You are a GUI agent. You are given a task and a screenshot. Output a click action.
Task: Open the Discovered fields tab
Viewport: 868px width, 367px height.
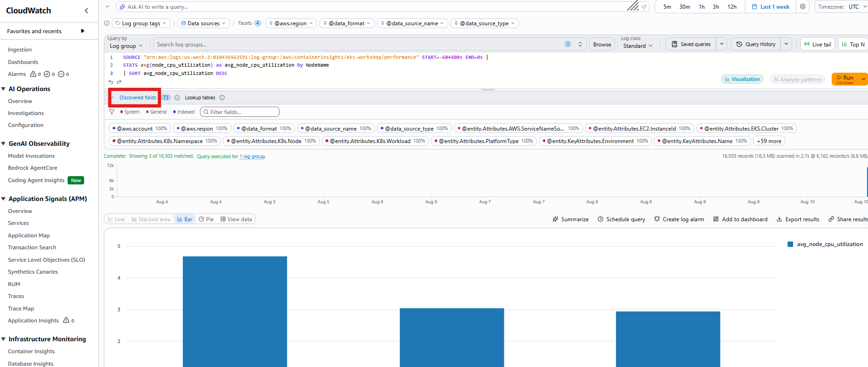click(137, 97)
